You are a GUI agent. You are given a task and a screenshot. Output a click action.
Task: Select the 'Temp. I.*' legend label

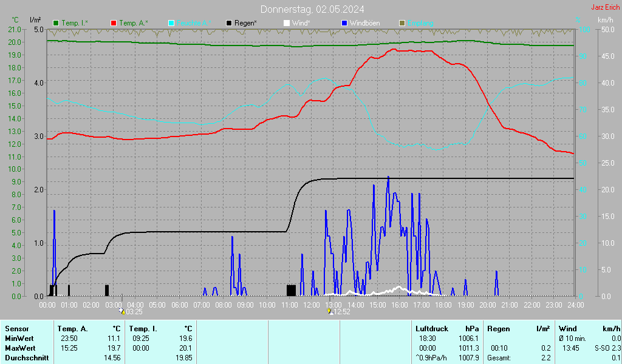[x=75, y=23]
